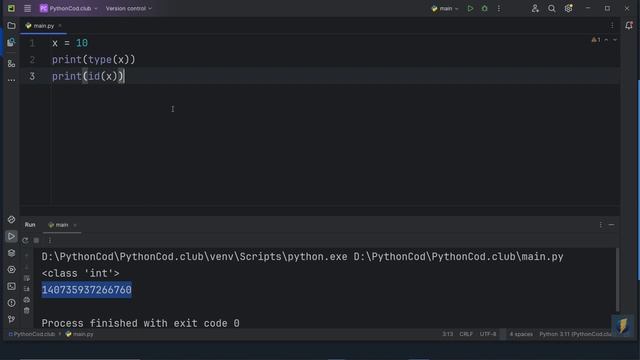640x360 pixels.
Task: Open the Project folder tool window
Action: 11,26
